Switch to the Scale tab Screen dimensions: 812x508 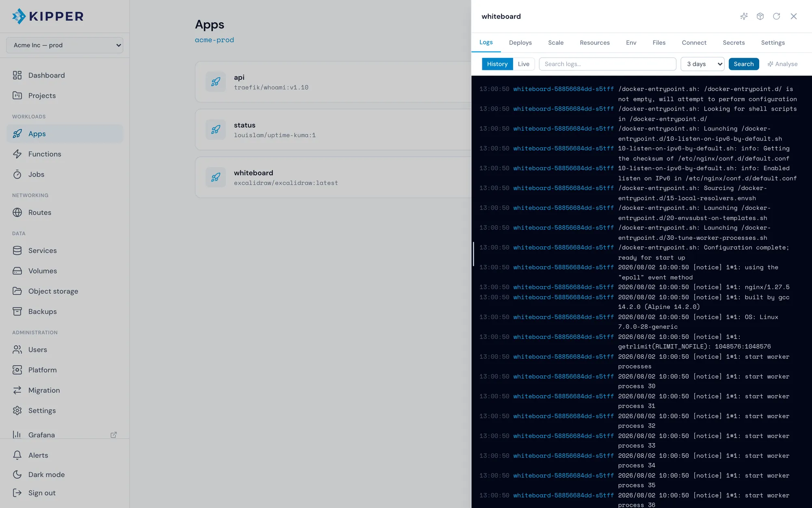point(556,43)
